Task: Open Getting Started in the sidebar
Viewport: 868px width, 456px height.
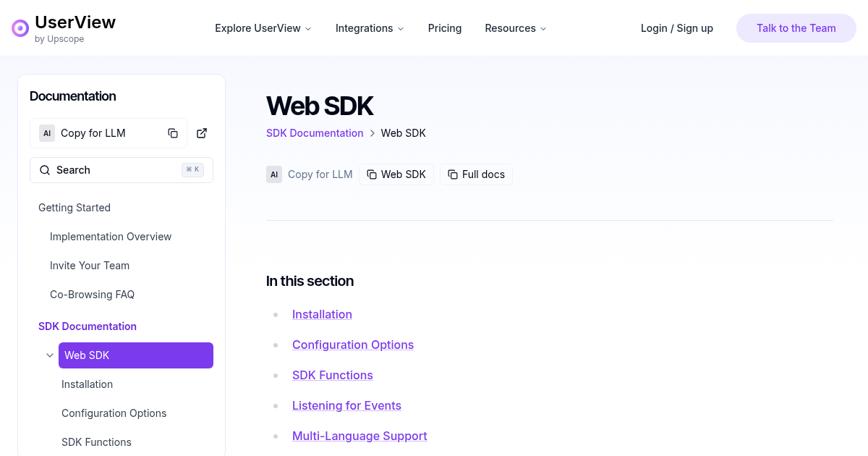Action: coord(75,208)
